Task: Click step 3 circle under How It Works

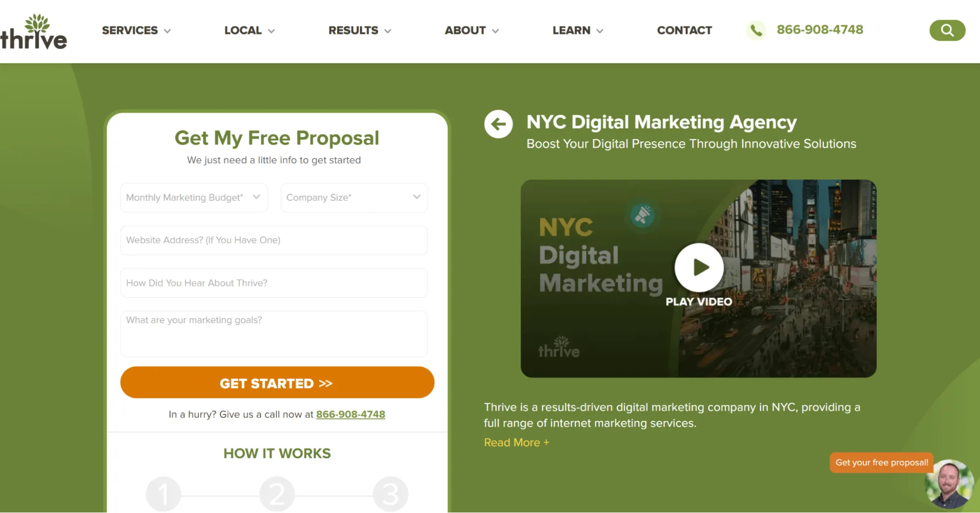Action: [x=391, y=494]
